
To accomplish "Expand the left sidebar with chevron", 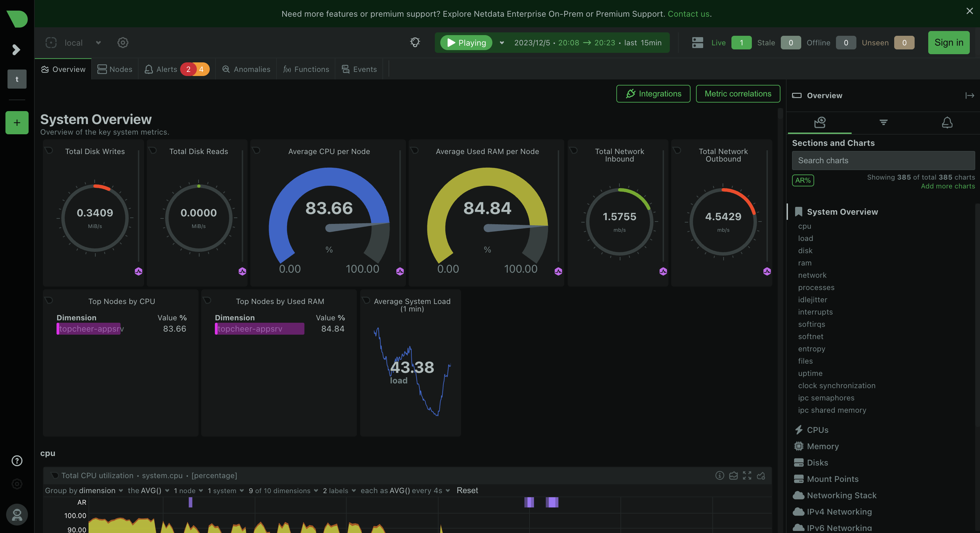I will 16,49.
